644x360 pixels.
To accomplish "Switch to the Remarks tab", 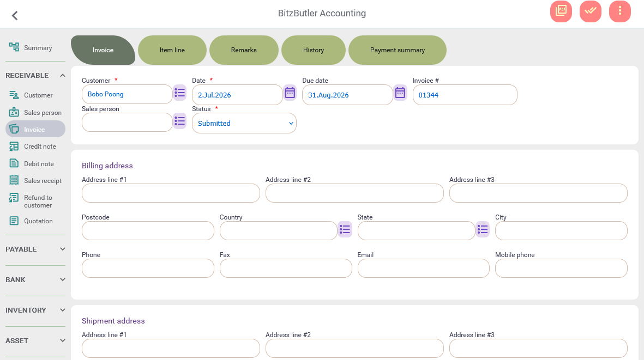I will (244, 50).
